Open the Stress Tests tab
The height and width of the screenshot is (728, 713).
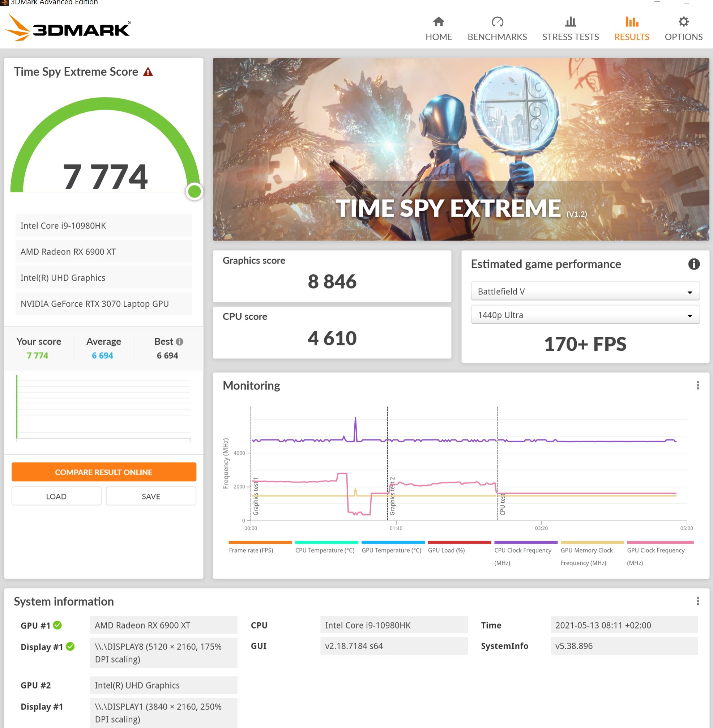coord(570,29)
